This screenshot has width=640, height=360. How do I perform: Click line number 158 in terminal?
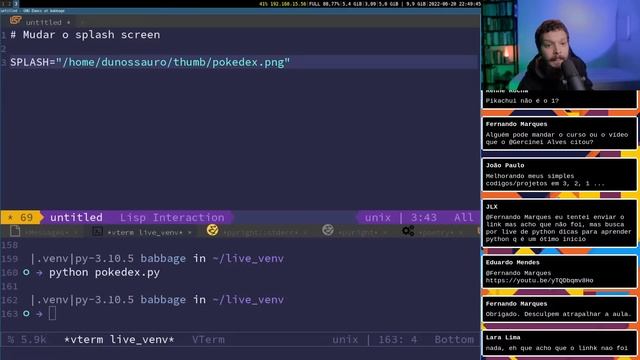10,245
